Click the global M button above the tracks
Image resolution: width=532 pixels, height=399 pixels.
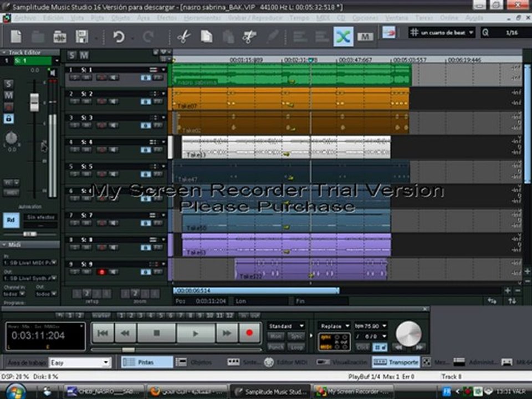pyautogui.click(x=84, y=55)
